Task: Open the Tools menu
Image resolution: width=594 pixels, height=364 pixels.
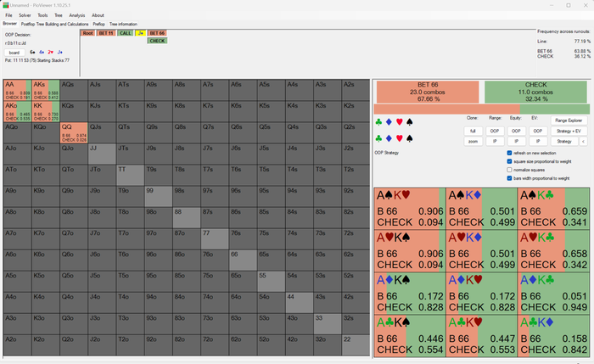Action: [42, 15]
